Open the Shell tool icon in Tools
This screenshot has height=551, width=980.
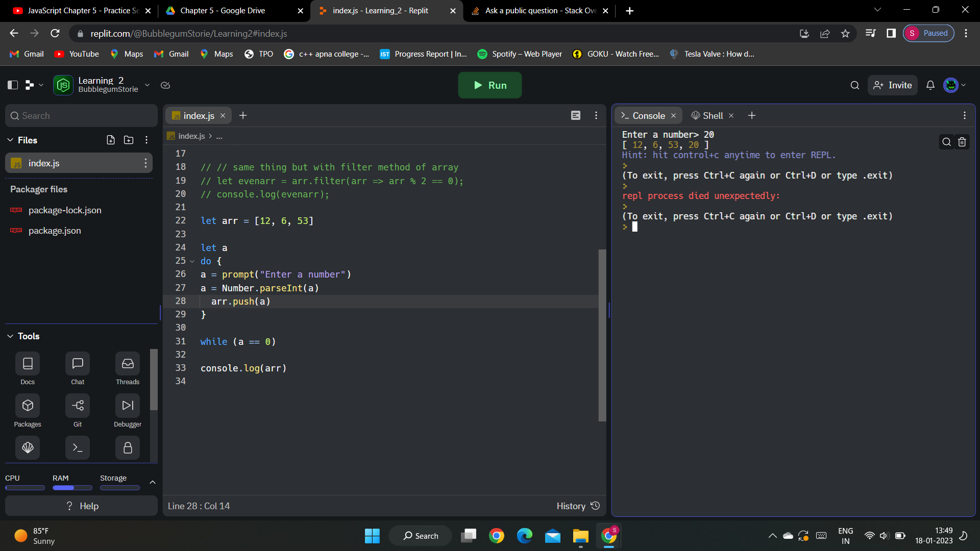(x=28, y=448)
